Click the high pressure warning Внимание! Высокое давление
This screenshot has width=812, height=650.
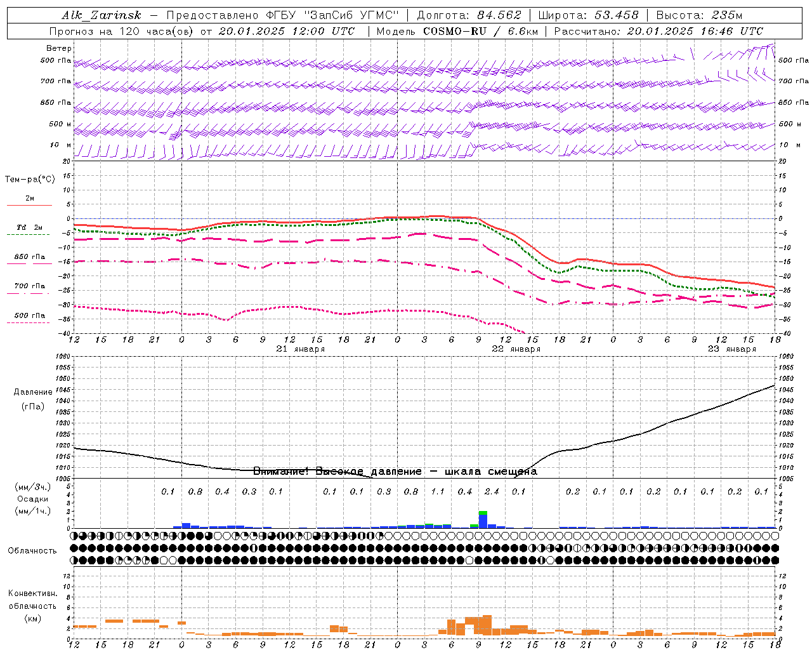[x=395, y=472]
